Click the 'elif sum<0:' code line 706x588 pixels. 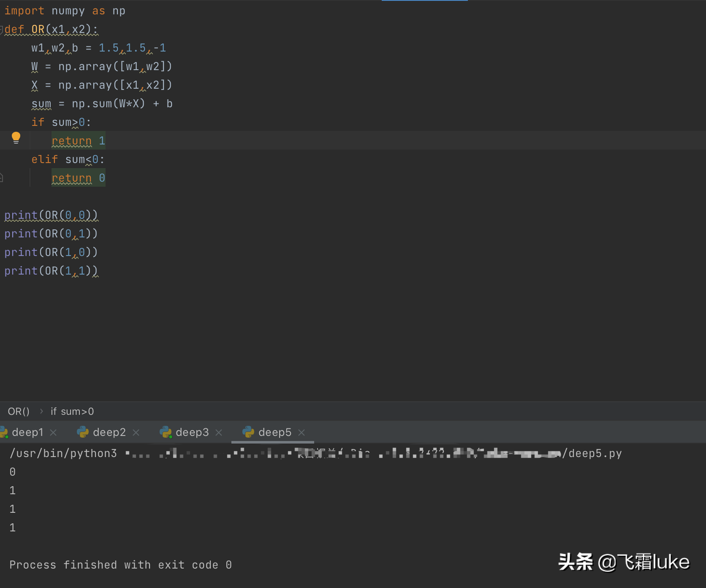click(68, 160)
